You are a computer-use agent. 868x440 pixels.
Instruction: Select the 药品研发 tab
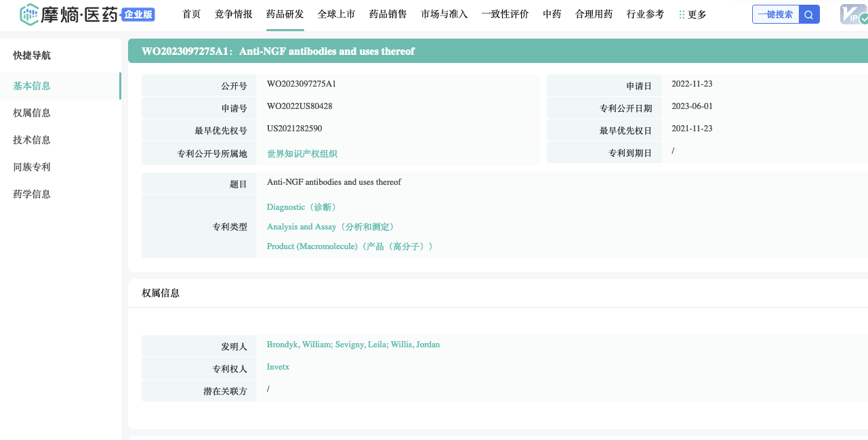coord(285,14)
